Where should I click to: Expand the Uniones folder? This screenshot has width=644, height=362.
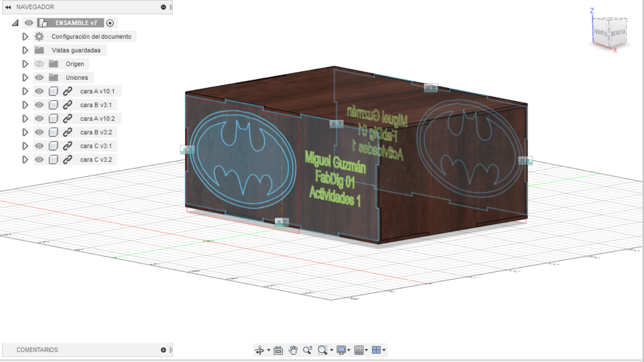[x=25, y=77]
